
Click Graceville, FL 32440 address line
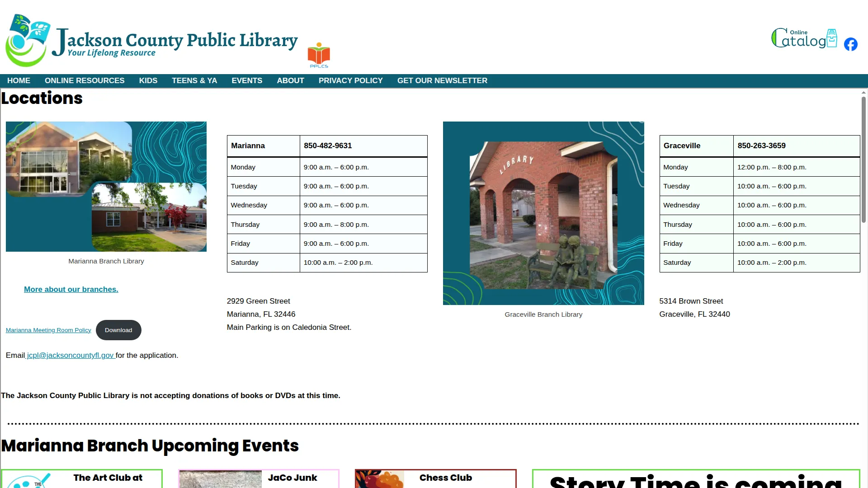click(x=695, y=314)
